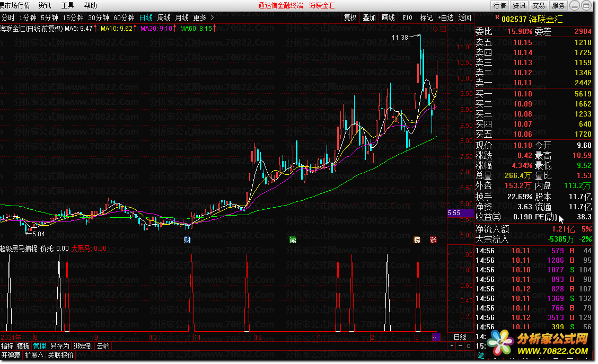Click the plus zoom button below the indicator
This screenshot has width=598, height=364.
point(452,346)
